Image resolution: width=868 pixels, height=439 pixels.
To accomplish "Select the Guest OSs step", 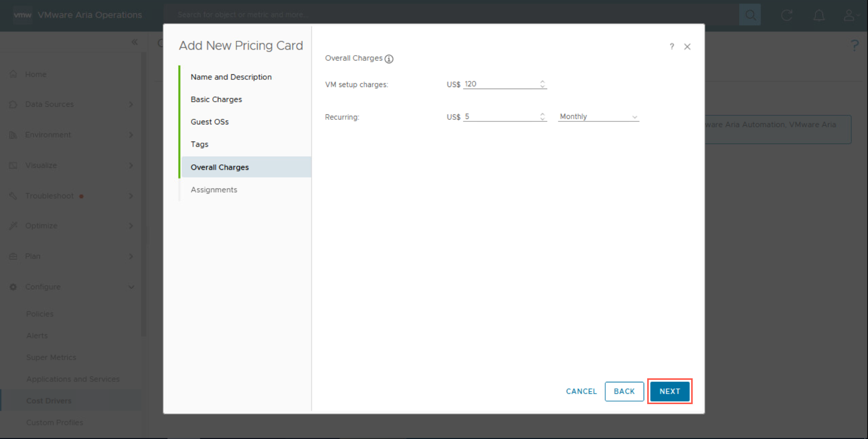I will pos(210,122).
